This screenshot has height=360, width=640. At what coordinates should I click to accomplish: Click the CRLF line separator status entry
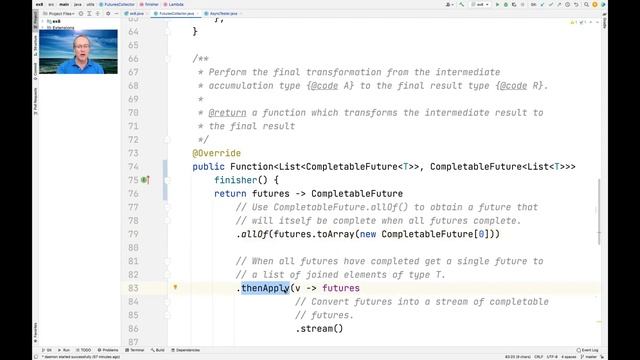coord(538,357)
